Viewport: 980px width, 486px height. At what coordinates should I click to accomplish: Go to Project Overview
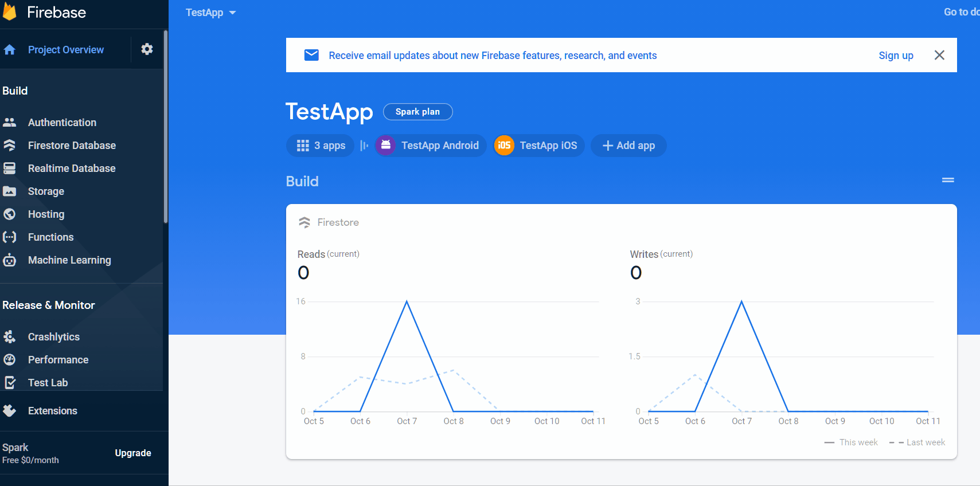tap(66, 50)
